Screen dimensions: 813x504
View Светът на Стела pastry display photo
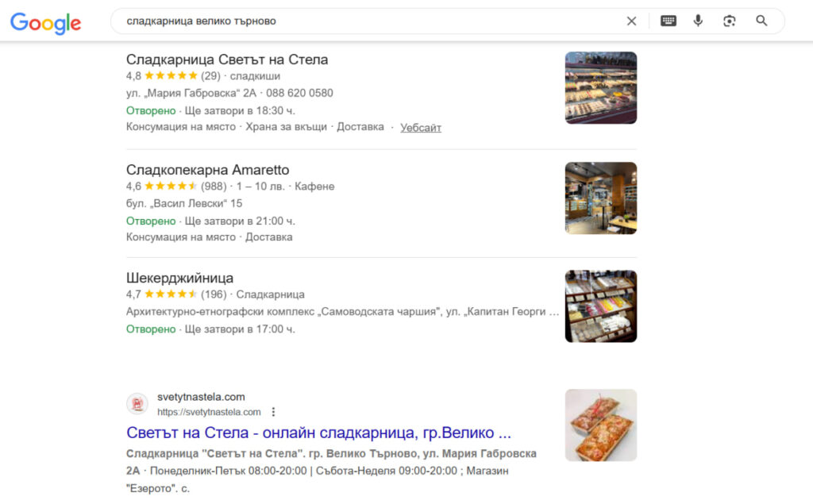tap(601, 87)
